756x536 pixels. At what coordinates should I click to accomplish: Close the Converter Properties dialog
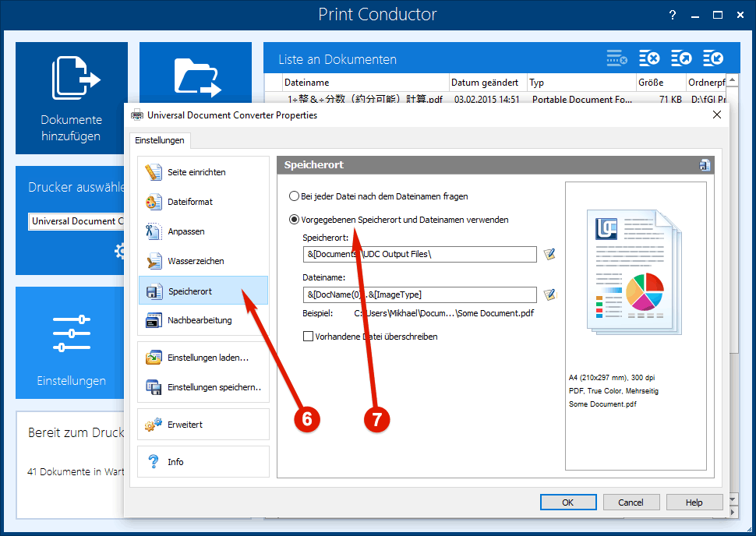coord(717,115)
